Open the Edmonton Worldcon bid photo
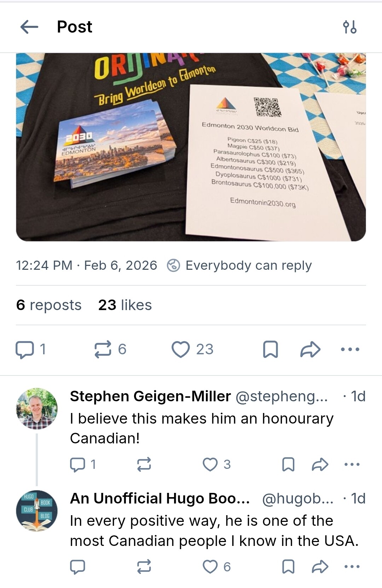382x588 pixels. (191, 147)
